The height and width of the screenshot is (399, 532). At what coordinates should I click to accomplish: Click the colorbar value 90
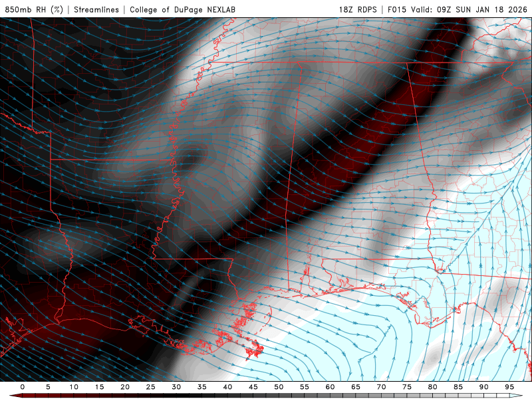[x=483, y=387]
